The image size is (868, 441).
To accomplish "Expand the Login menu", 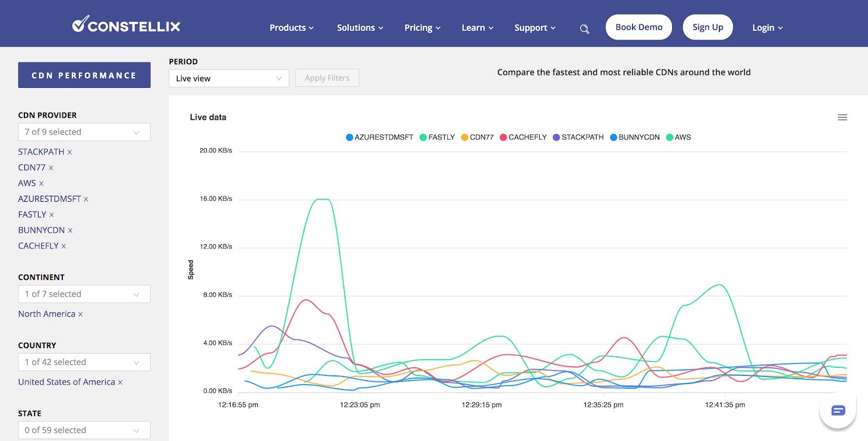I will [x=767, y=28].
